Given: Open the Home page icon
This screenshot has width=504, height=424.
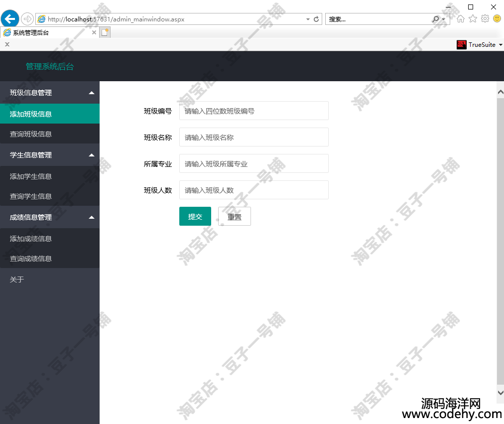Looking at the screenshot, I should tap(461, 19).
